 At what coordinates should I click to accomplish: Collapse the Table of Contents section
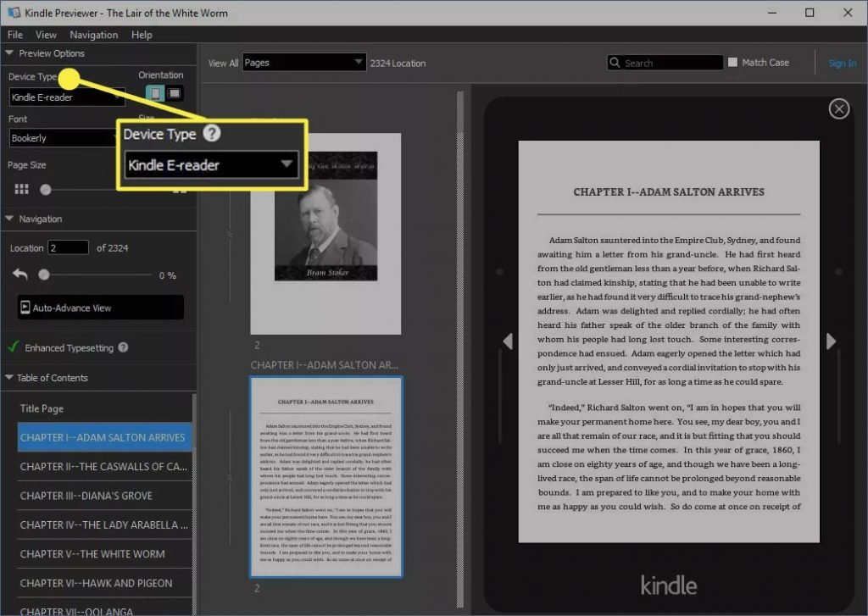pos(8,377)
